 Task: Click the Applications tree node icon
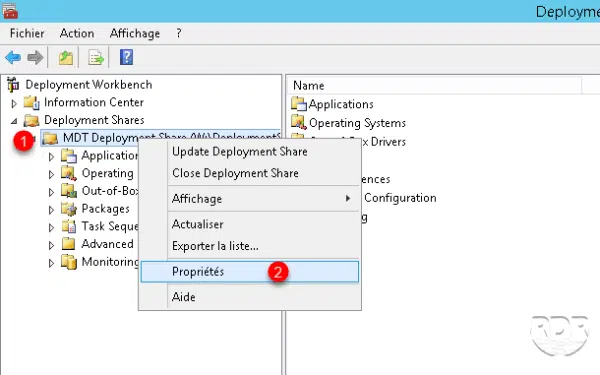pyautogui.click(x=69, y=156)
